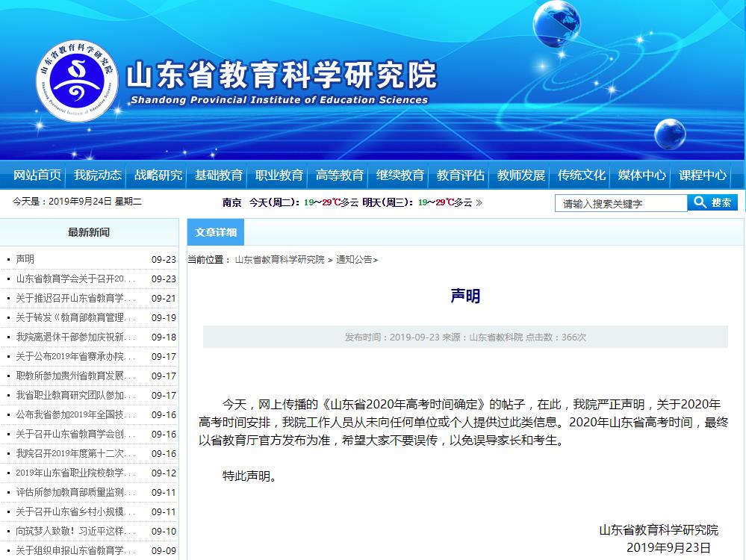The image size is (746, 560).
Task: Open 战略研究 navigation menu
Action: coord(158,175)
